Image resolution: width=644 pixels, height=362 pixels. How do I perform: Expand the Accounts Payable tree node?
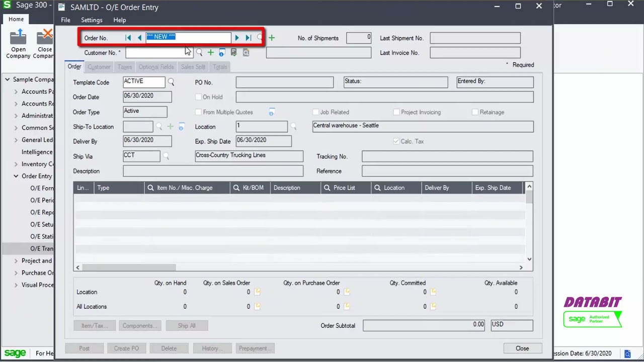pos(16,92)
